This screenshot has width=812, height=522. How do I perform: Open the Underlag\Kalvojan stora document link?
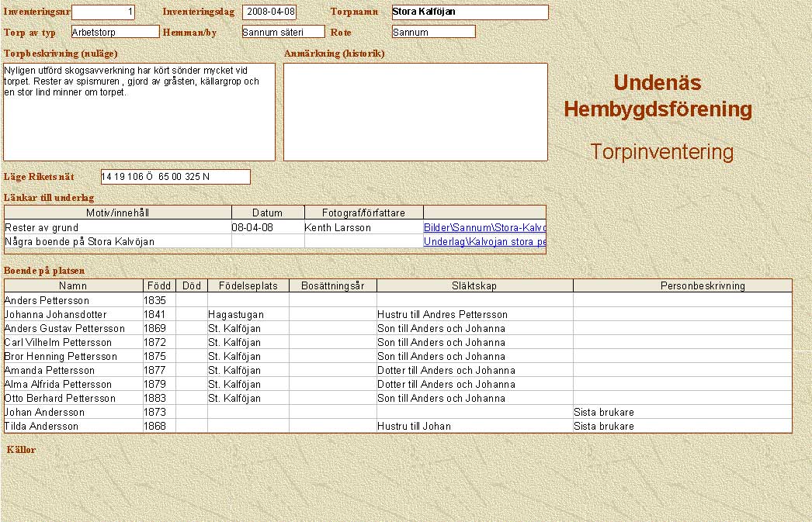[x=484, y=242]
